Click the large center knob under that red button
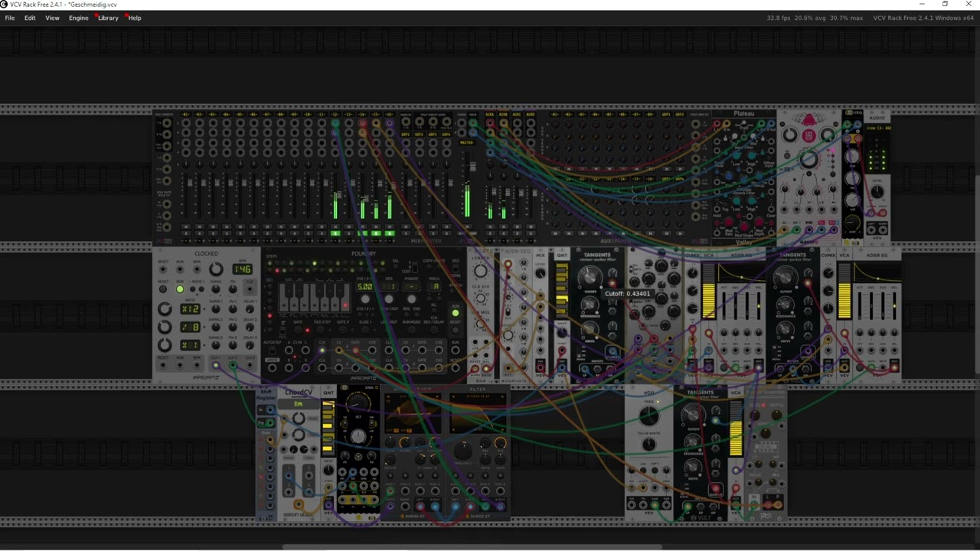The image size is (980, 551). 808,159
